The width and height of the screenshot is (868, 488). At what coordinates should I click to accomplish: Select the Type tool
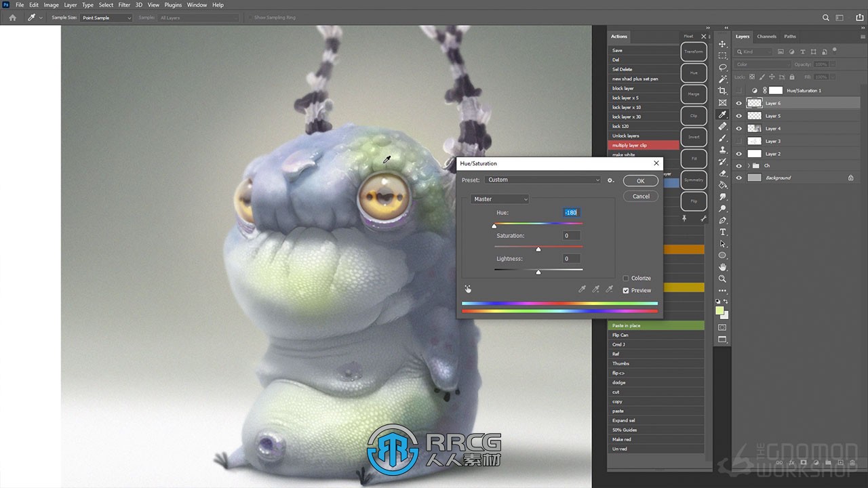(722, 232)
